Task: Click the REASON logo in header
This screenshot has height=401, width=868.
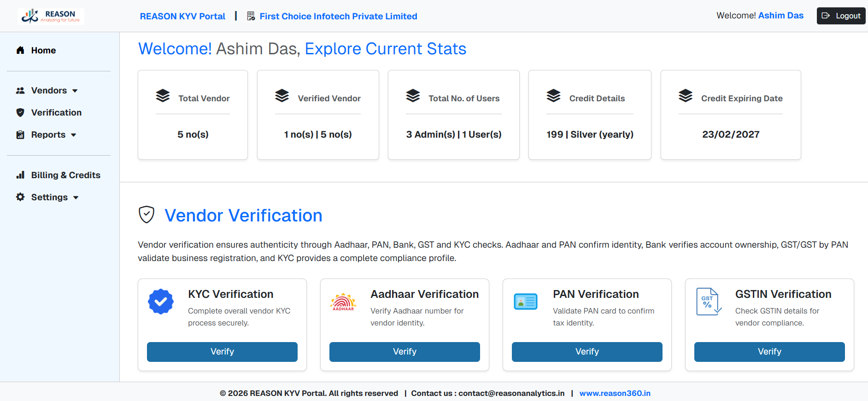Action: coord(51,16)
